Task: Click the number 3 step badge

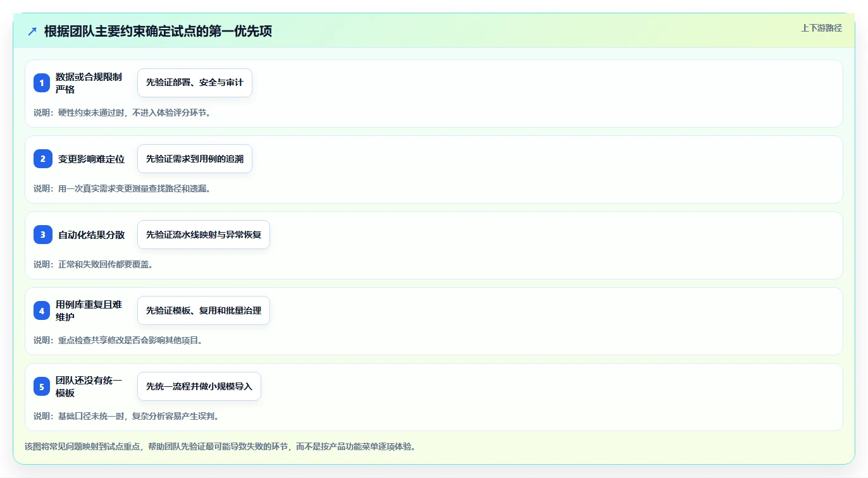Action: pyautogui.click(x=42, y=235)
